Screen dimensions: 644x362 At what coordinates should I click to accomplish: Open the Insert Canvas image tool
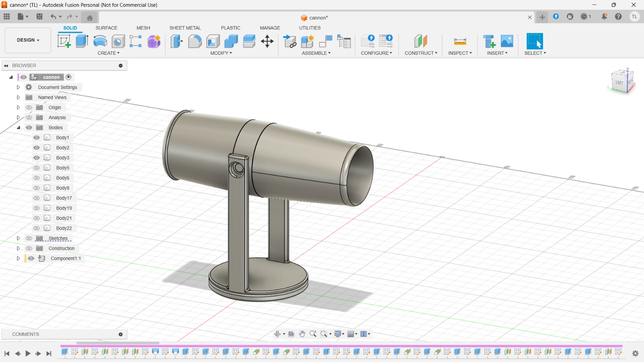click(x=507, y=41)
